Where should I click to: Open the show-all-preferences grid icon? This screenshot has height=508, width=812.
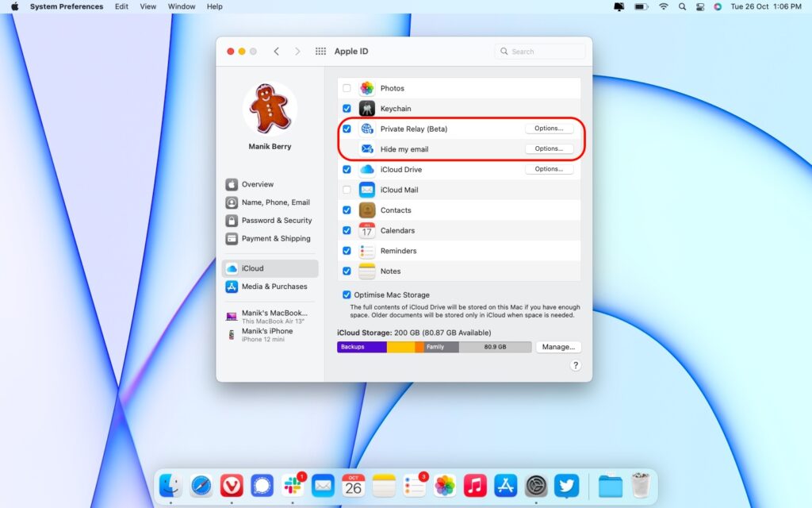click(x=320, y=50)
